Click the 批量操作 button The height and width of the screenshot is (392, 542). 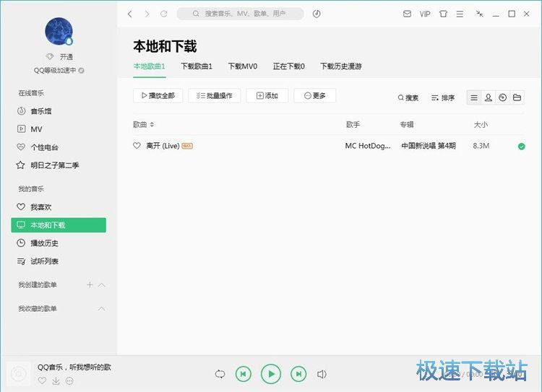point(215,96)
